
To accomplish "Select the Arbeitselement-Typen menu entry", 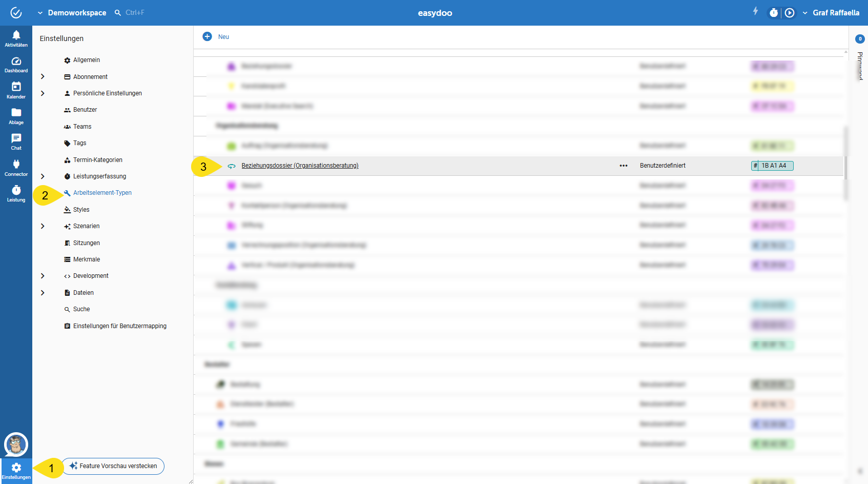I will coord(102,193).
